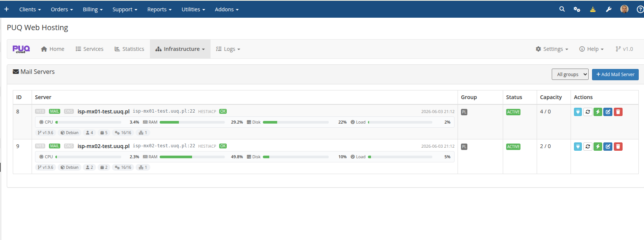Open the module Help dropdown
The image size is (644, 240).
point(591,49)
